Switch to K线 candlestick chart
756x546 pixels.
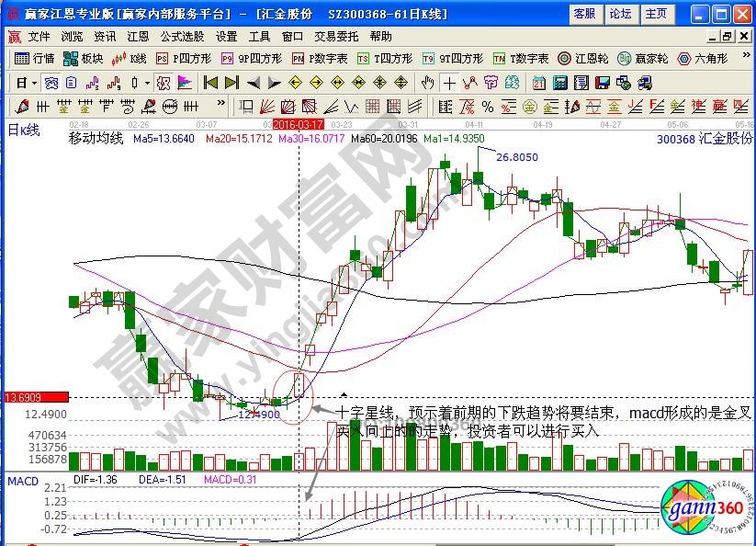click(130, 58)
